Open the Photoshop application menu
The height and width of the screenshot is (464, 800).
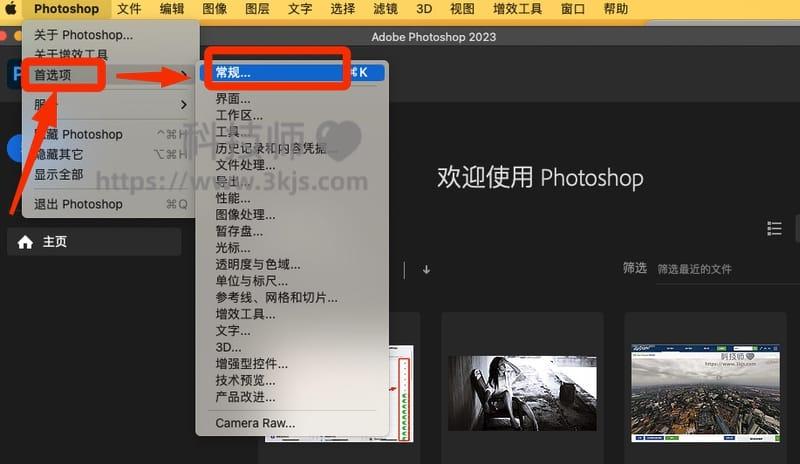click(67, 9)
